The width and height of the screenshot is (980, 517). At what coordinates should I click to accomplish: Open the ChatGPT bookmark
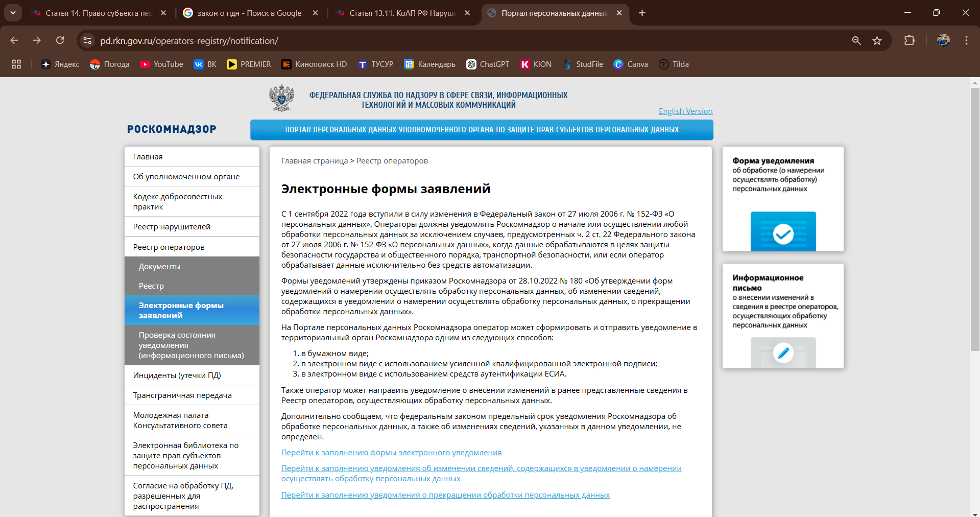pyautogui.click(x=487, y=64)
